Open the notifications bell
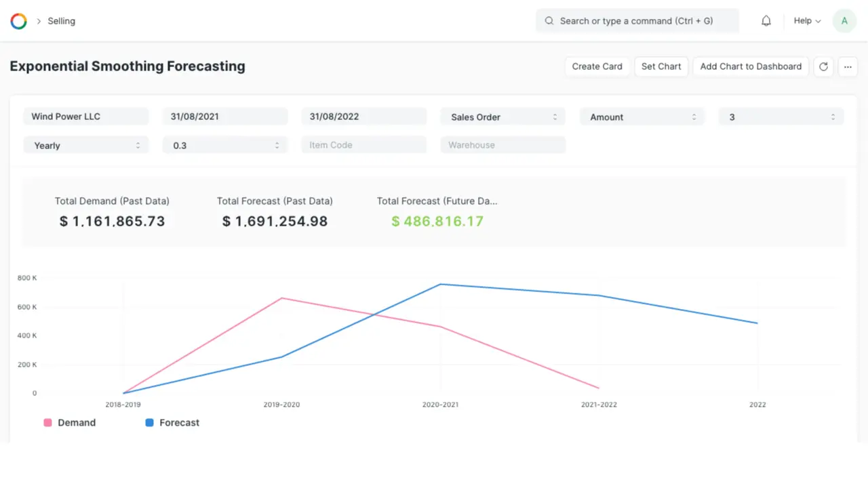The width and height of the screenshot is (868, 488). [766, 21]
